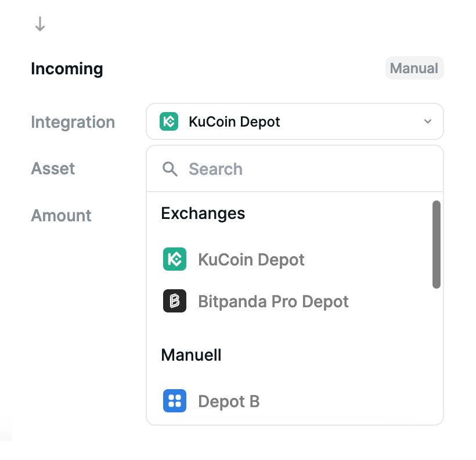Screen dimensions: 476x460
Task: Select KuCoin Depot from Exchanges list
Action: [x=295, y=259]
